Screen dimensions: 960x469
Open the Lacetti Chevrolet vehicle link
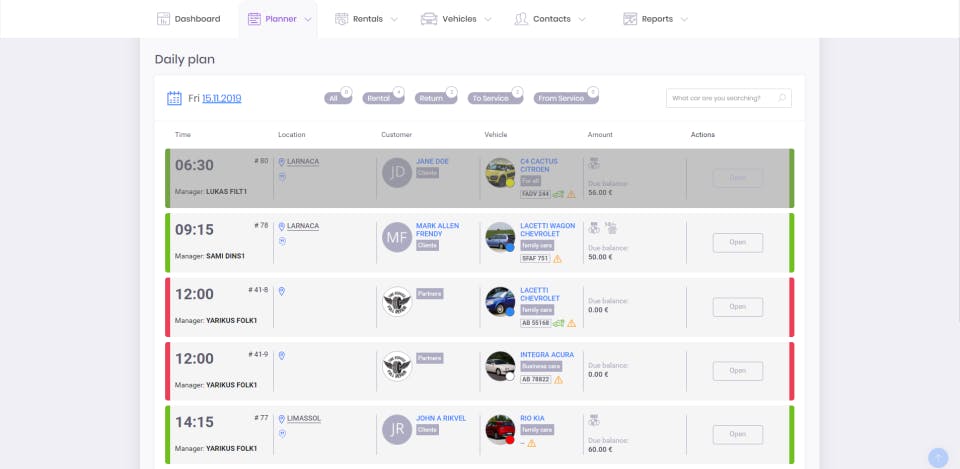(x=540, y=294)
